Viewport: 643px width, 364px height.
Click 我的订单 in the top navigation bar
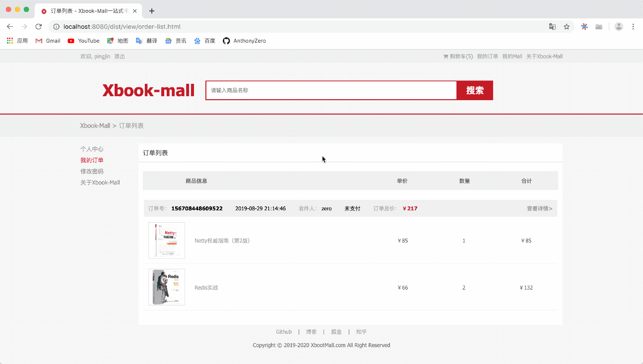487,57
